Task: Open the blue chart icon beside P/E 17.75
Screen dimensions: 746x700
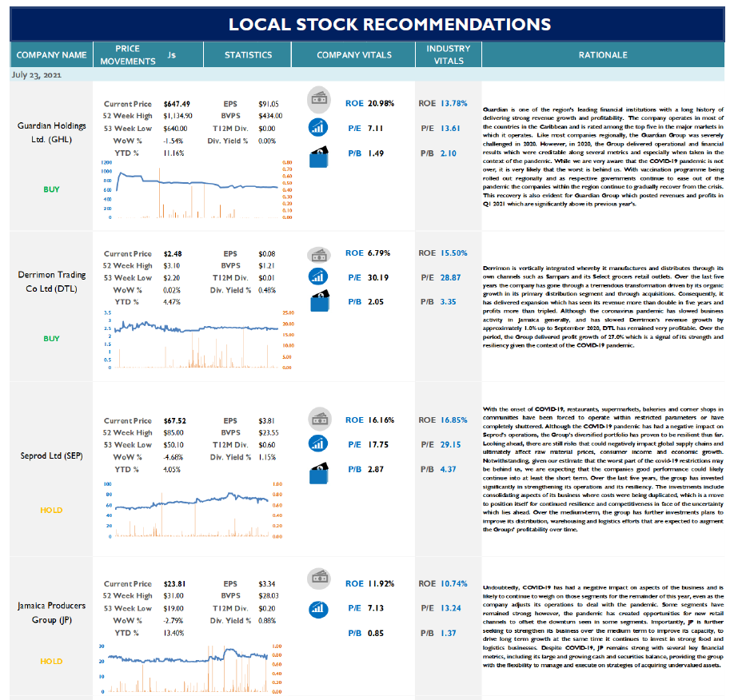Action: (x=318, y=443)
